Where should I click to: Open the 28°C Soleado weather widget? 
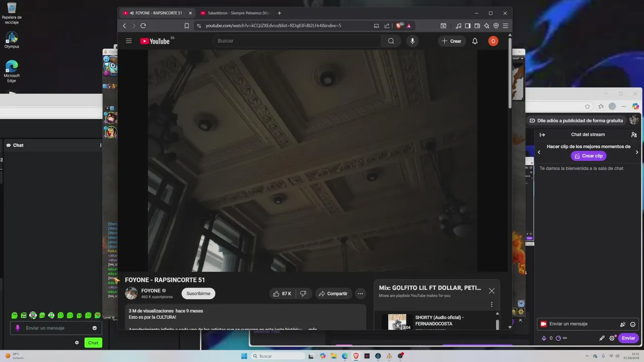(x=15, y=356)
